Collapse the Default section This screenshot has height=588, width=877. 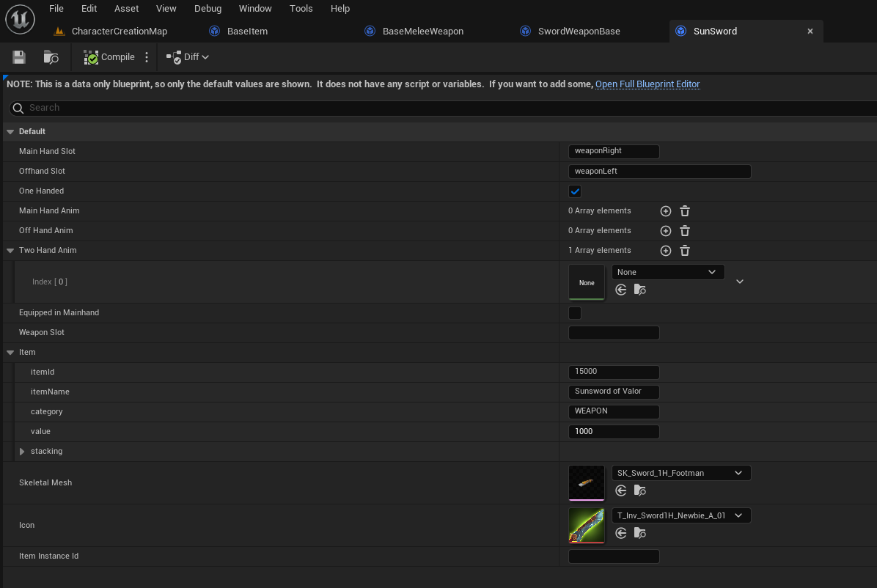tap(10, 131)
